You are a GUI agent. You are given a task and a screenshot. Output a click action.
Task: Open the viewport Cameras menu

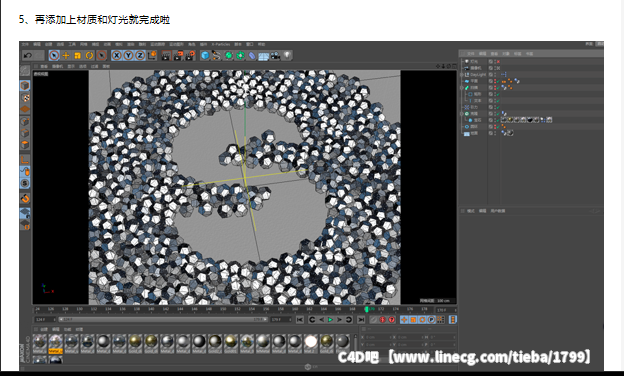point(58,66)
